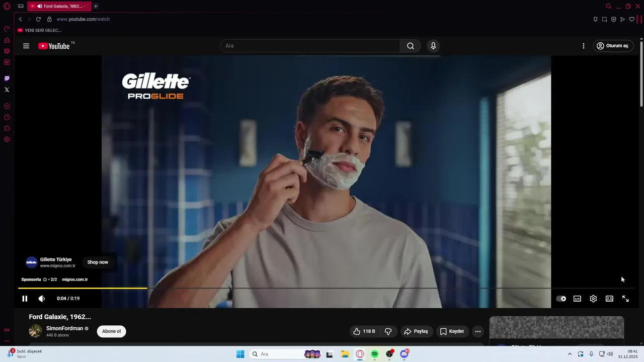Open the flow send arrow icon

point(622,19)
